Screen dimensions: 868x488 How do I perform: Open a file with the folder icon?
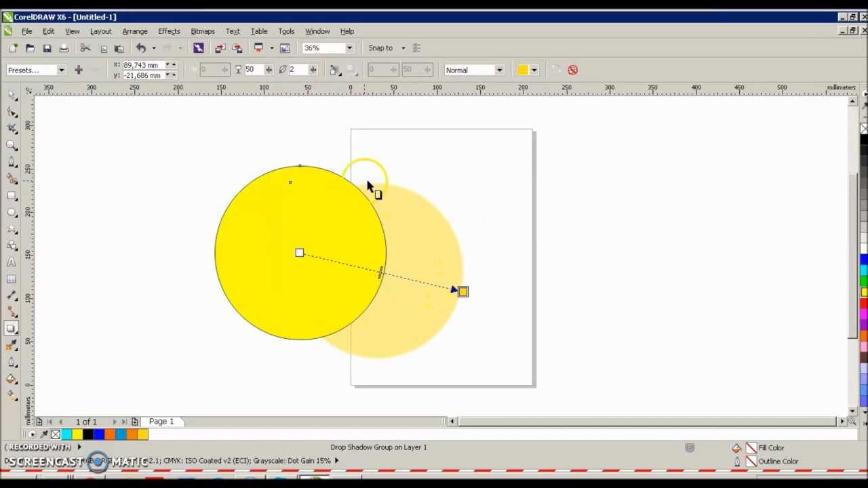tap(30, 48)
